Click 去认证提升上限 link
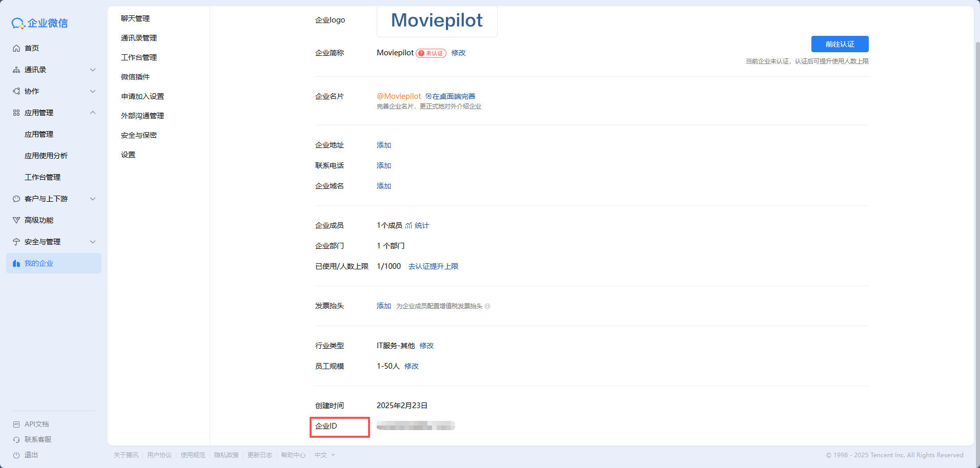Screen dimensions: 980x468 pos(433,266)
